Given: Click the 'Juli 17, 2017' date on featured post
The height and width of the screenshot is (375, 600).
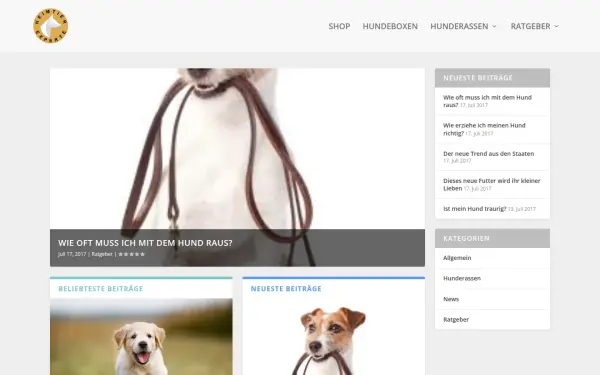Looking at the screenshot, I should [72, 254].
